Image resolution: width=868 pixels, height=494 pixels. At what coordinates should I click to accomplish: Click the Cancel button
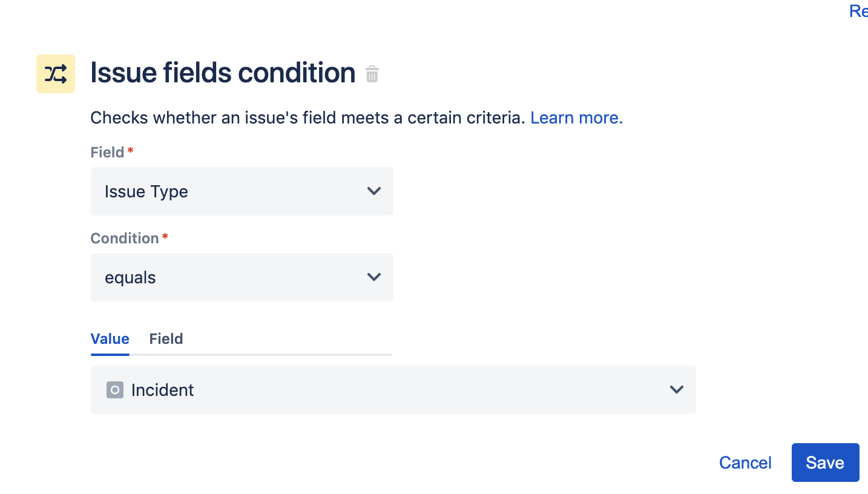pos(745,463)
